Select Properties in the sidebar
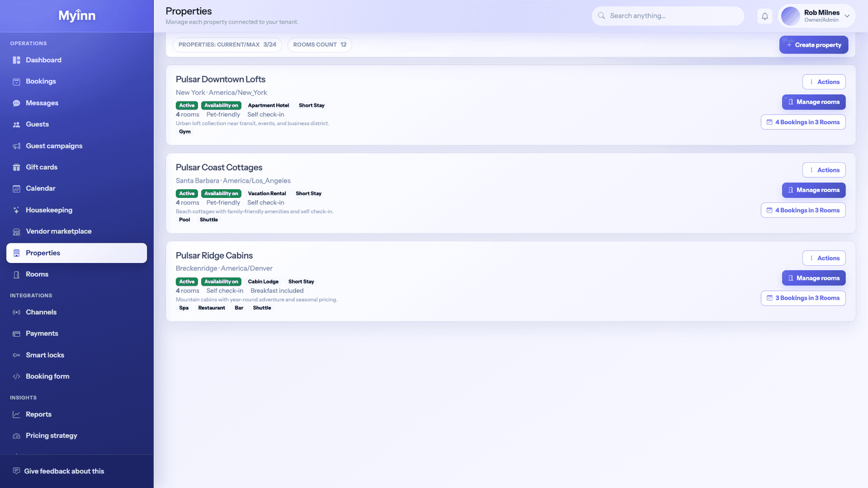Image resolution: width=868 pixels, height=488 pixels. (x=76, y=253)
